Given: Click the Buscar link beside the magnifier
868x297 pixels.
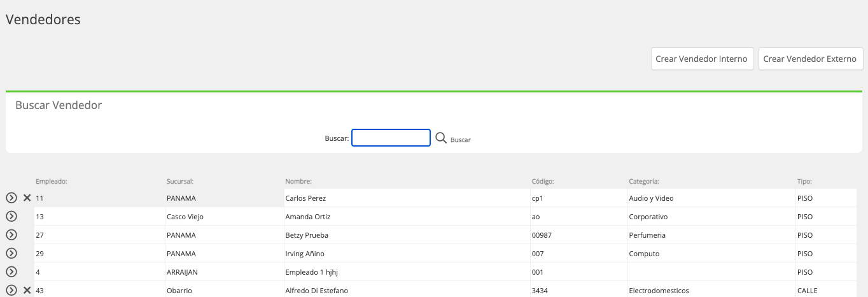Looking at the screenshot, I should 461,140.
